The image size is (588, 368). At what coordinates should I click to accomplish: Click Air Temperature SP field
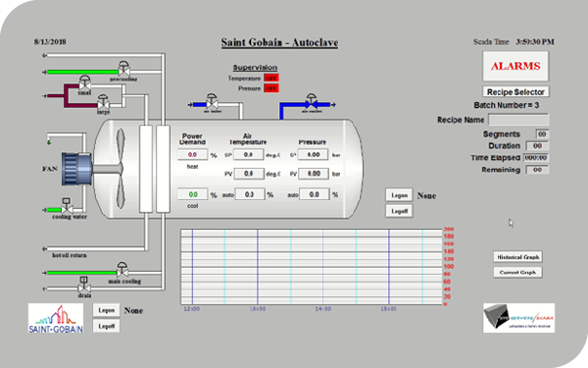coord(249,155)
